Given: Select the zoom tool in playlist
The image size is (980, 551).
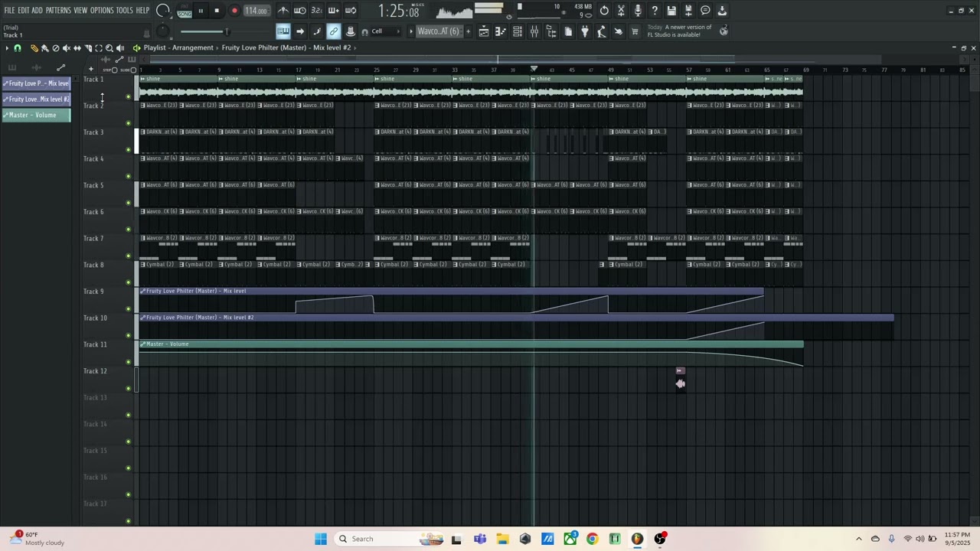Looking at the screenshot, I should (x=109, y=48).
